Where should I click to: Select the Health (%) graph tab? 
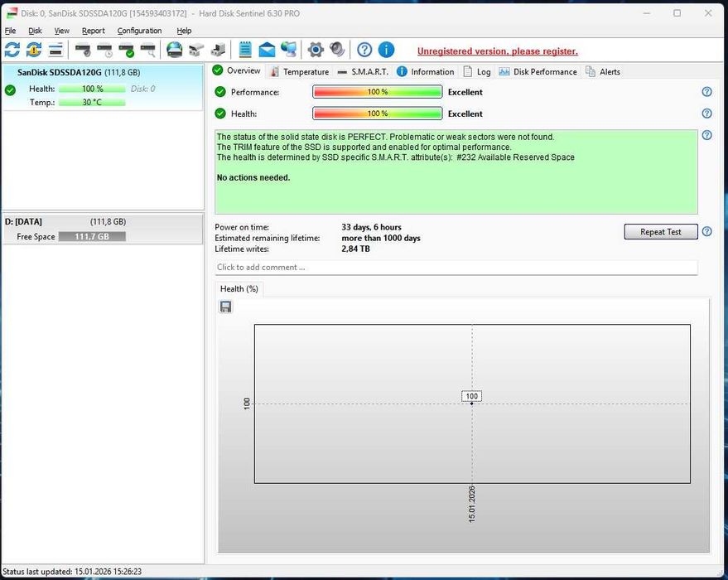pyautogui.click(x=239, y=289)
